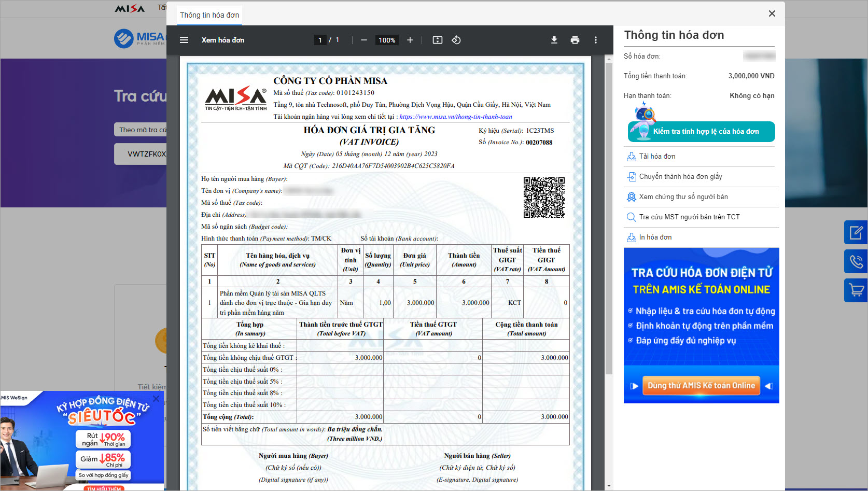Select the Thông tin hóa đơn tab
The width and height of the screenshot is (868, 491).
(209, 15)
